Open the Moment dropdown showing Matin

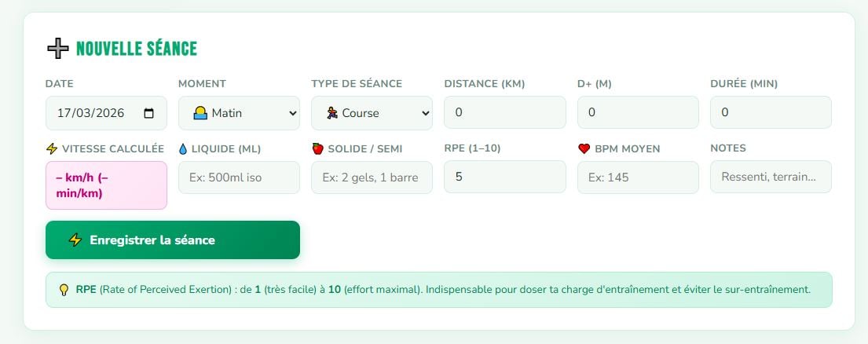point(239,113)
